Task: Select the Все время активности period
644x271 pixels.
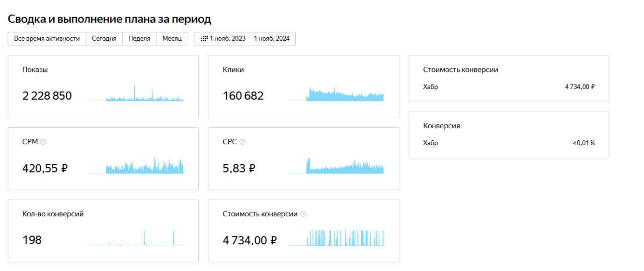Action: 47,39
